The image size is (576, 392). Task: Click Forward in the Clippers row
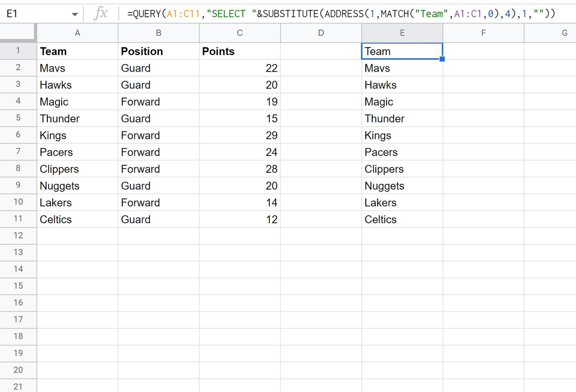[158, 169]
